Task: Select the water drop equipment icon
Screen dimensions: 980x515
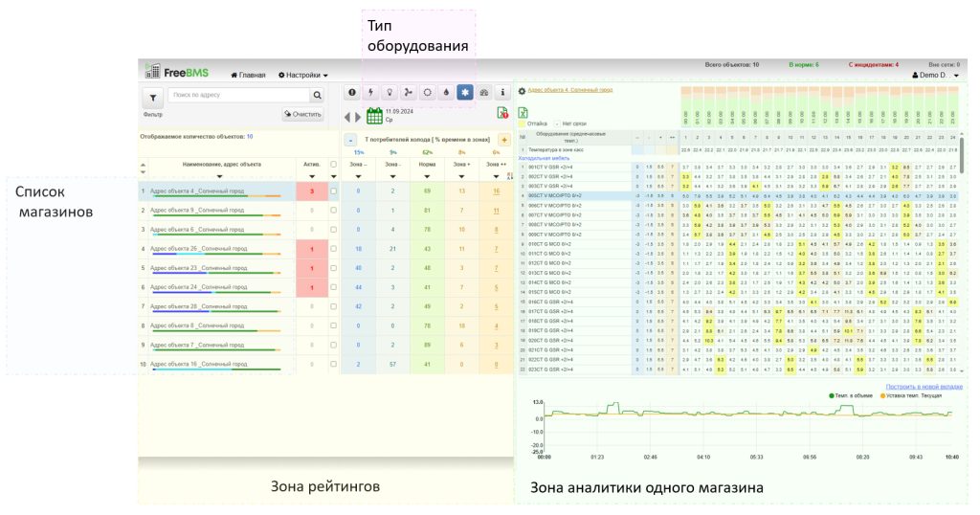Action: [446, 93]
